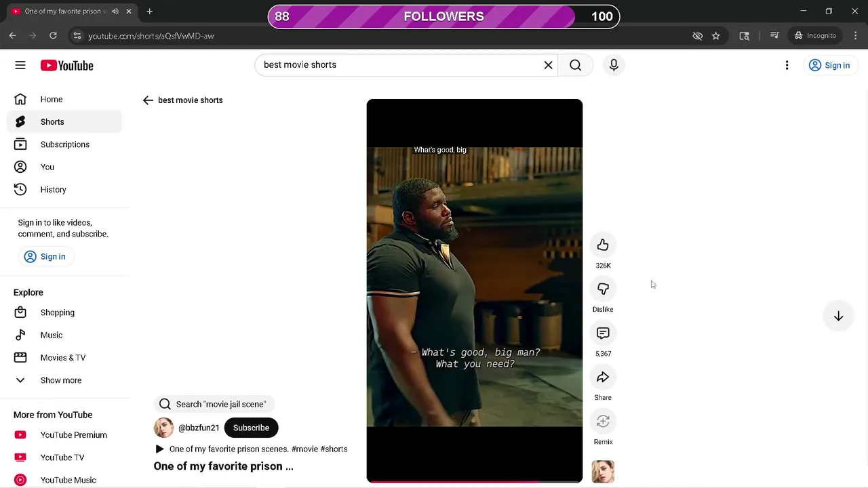Image resolution: width=868 pixels, height=488 pixels.
Task: Click the sidebar Sign in button
Action: pyautogui.click(x=45, y=256)
